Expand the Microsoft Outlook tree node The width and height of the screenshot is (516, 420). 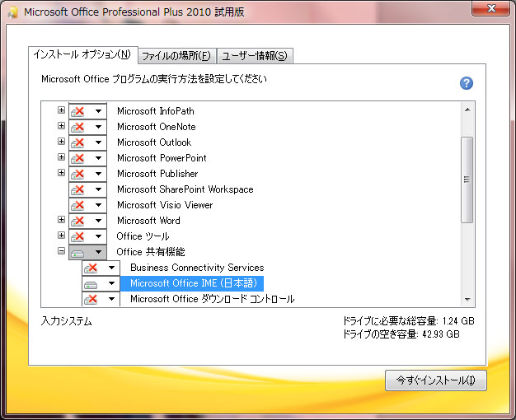(x=61, y=141)
